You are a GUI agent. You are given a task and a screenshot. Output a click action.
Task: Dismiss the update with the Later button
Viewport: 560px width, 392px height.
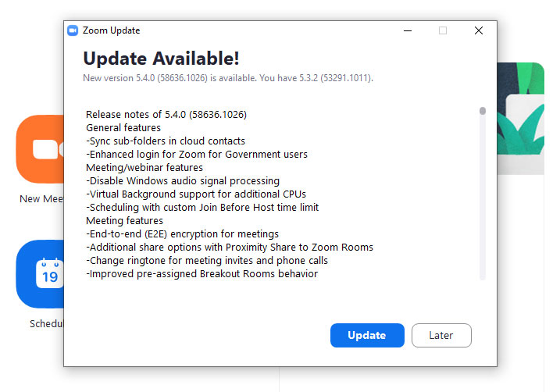pos(441,335)
